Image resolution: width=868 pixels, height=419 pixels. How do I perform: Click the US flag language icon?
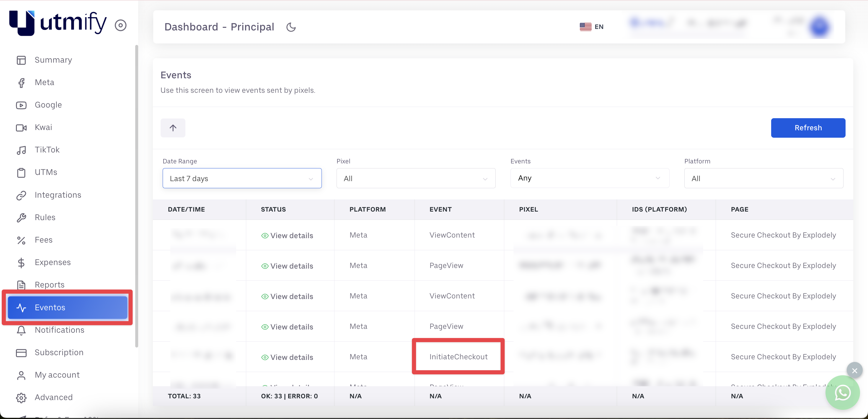(x=586, y=27)
